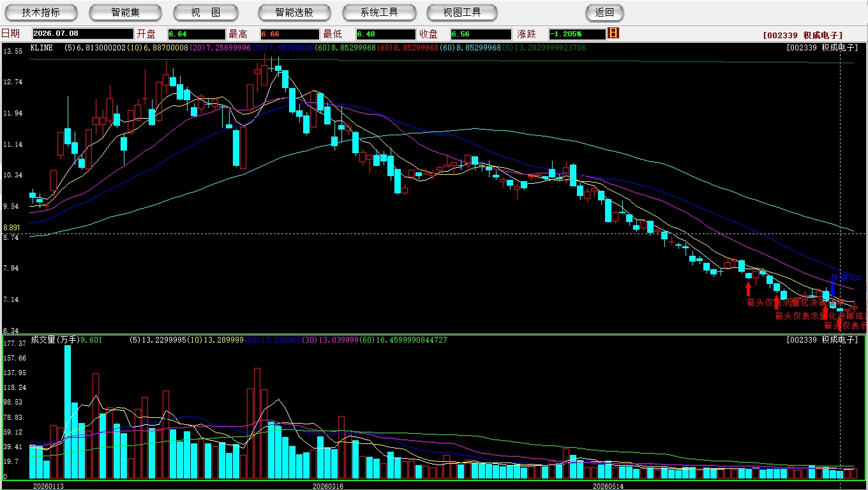Viewport: 868px width, 490px height.
Task: Click the 20260113 date axis label
Action: [x=49, y=486]
